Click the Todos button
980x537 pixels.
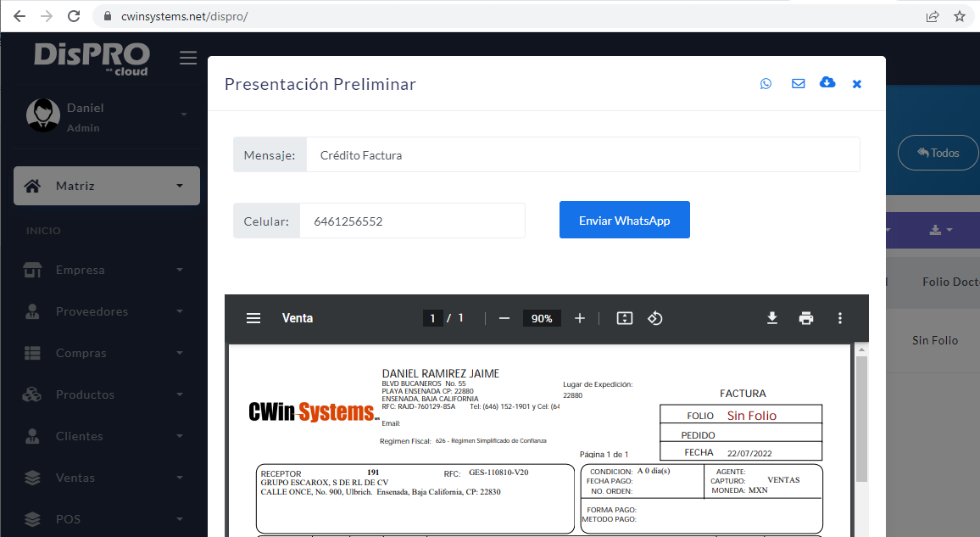[938, 152]
